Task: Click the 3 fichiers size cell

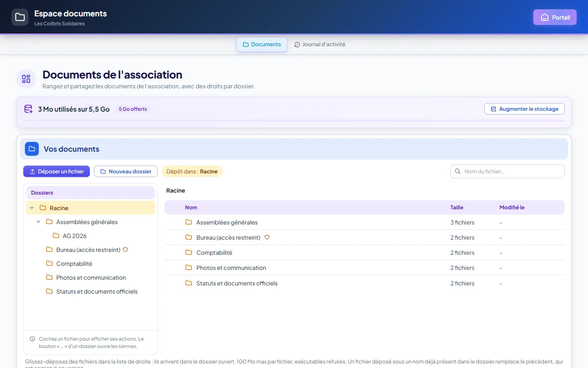Action: pyautogui.click(x=462, y=222)
